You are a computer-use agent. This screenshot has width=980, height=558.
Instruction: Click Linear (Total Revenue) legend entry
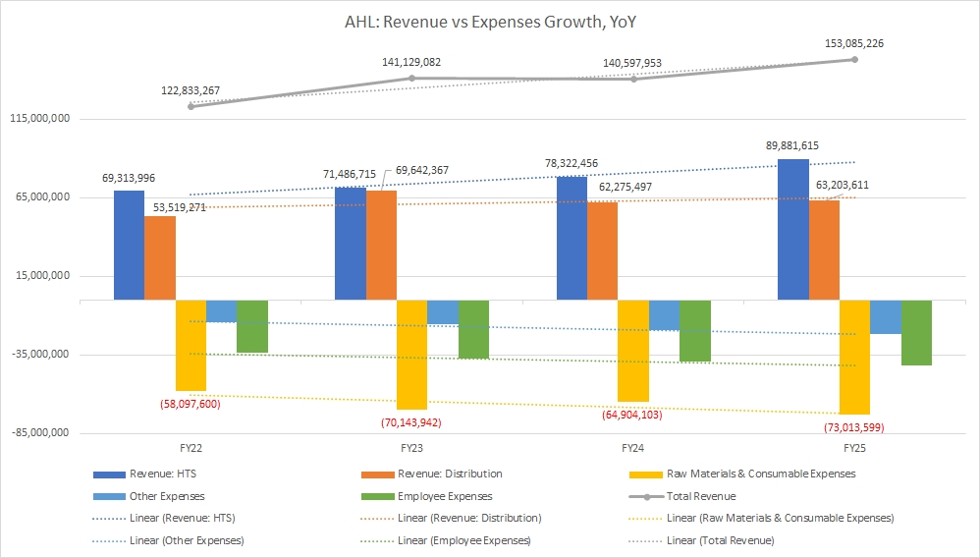(719, 540)
